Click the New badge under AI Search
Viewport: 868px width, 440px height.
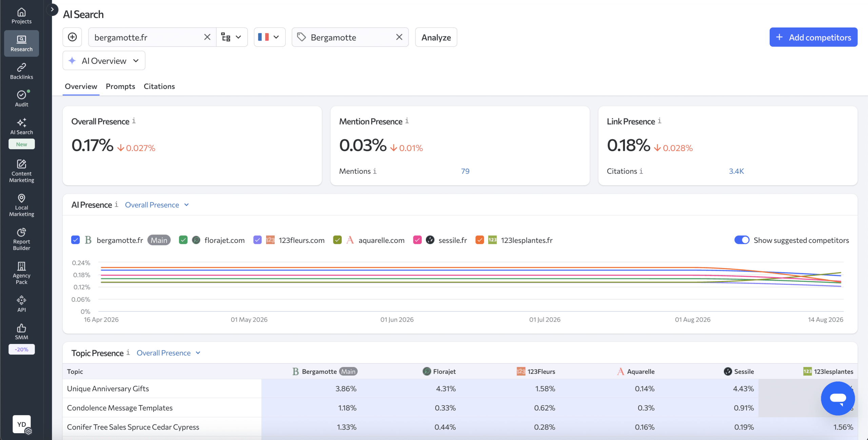[x=21, y=144]
